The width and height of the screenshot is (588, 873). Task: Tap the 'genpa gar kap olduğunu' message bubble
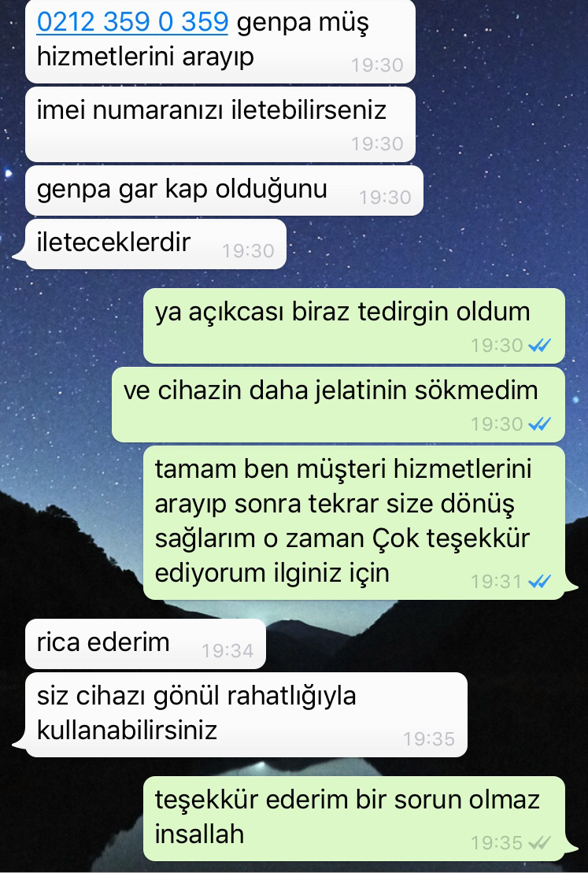coord(224,191)
